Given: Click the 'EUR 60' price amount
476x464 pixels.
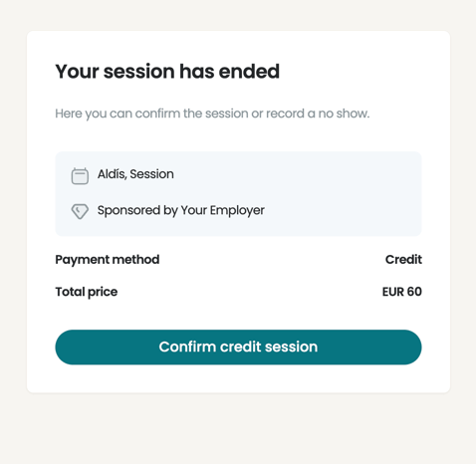Looking at the screenshot, I should pos(402,292).
